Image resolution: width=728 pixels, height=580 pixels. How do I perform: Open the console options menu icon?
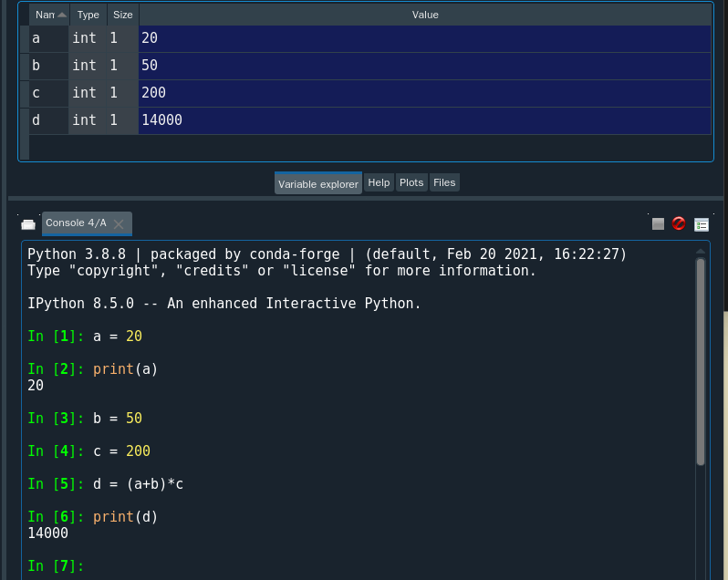(701, 224)
